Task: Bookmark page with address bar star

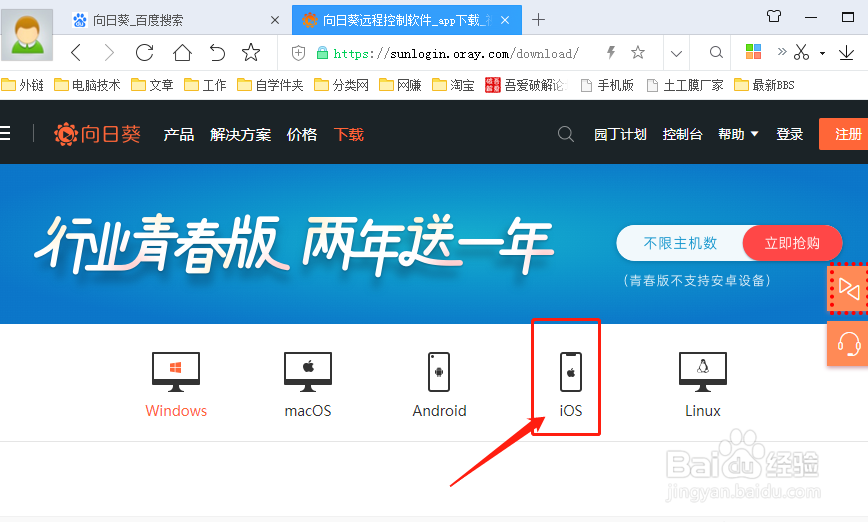Action: click(638, 53)
